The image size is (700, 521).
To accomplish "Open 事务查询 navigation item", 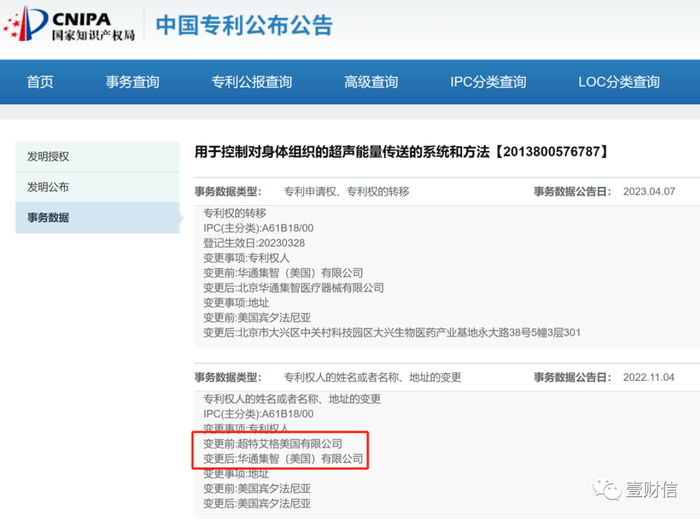I will [x=133, y=82].
